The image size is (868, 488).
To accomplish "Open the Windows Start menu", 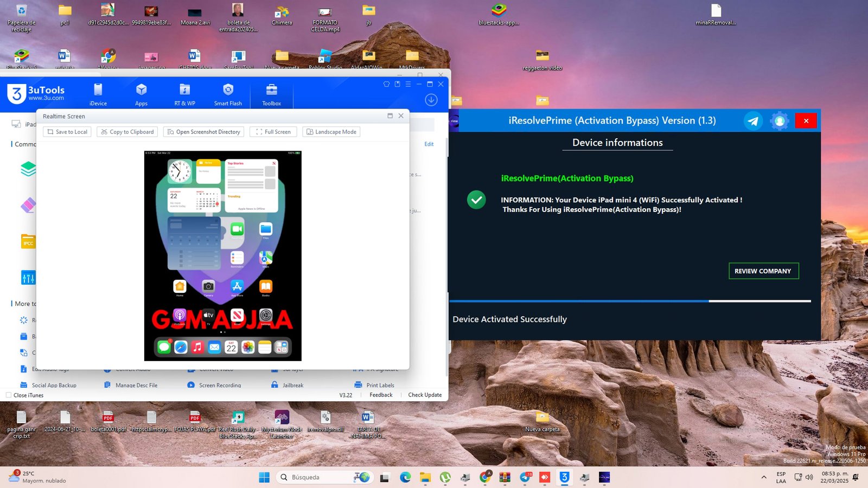I will (x=264, y=477).
